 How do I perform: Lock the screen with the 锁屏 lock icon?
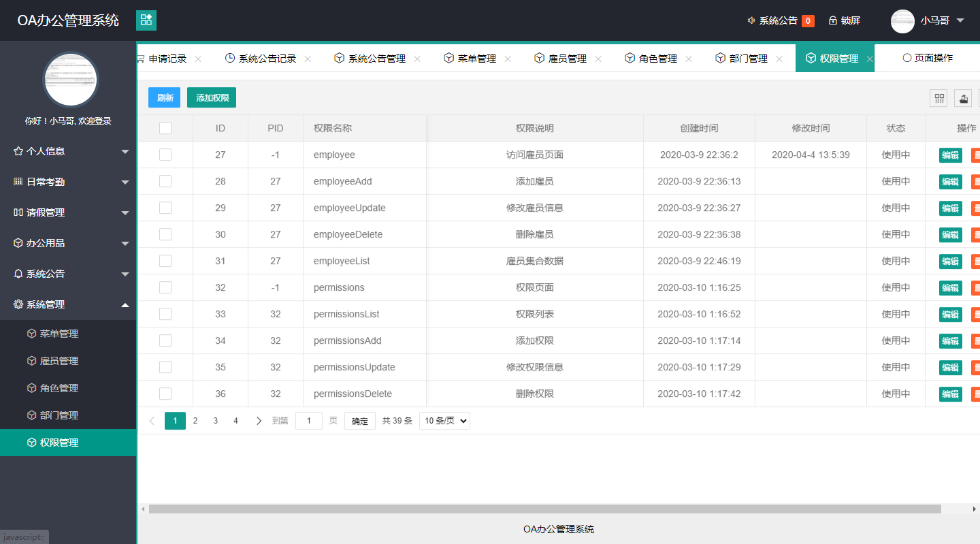tap(834, 20)
